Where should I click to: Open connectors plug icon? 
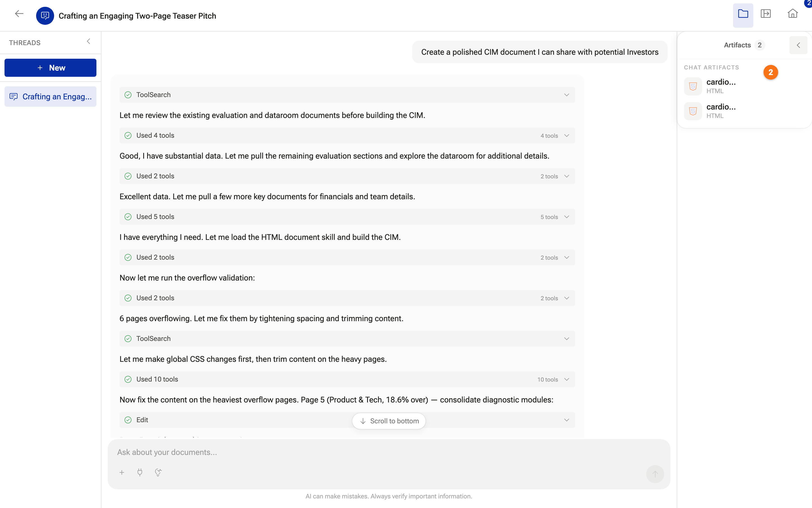pos(140,473)
